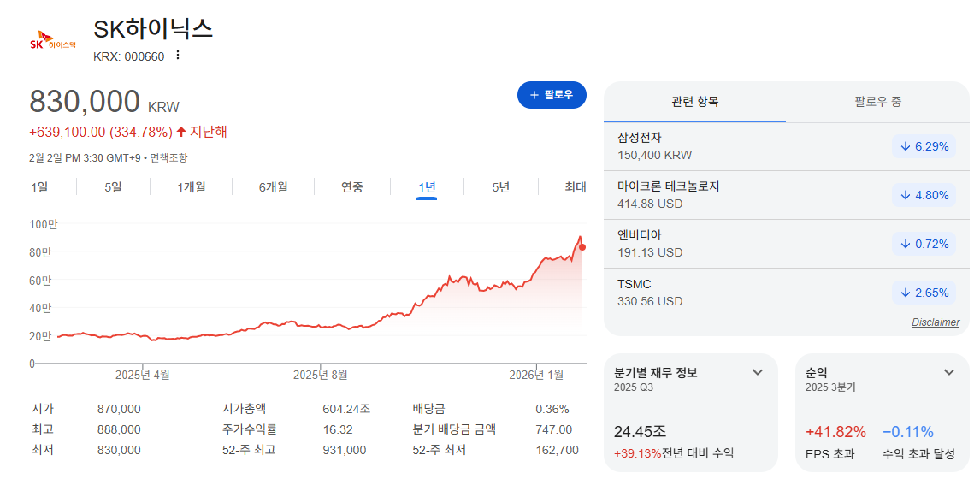Open the TSMC related stock row
Viewport: 980px width, 479px height.
tap(786, 292)
